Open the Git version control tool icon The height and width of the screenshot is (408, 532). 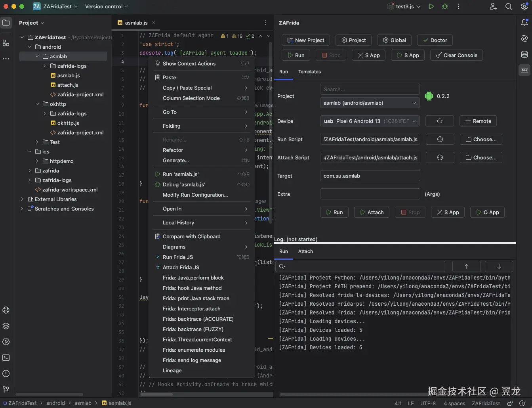(x=6, y=389)
